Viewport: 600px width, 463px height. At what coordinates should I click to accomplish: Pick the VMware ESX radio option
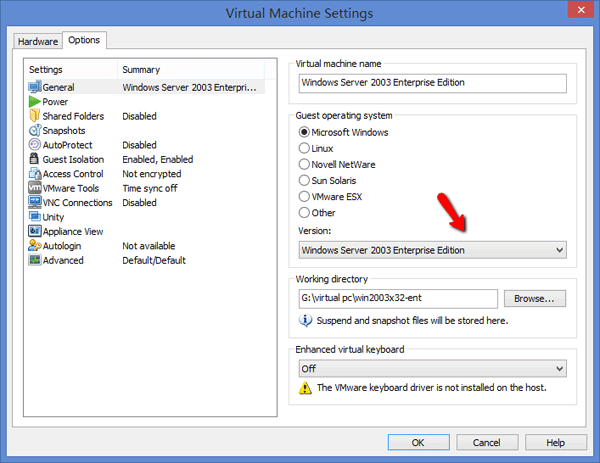click(x=304, y=196)
